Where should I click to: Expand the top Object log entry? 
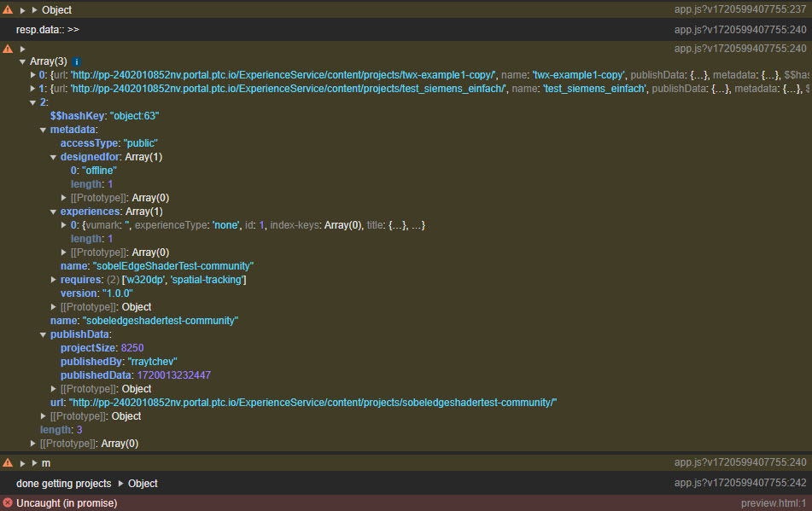pyautogui.click(x=34, y=9)
